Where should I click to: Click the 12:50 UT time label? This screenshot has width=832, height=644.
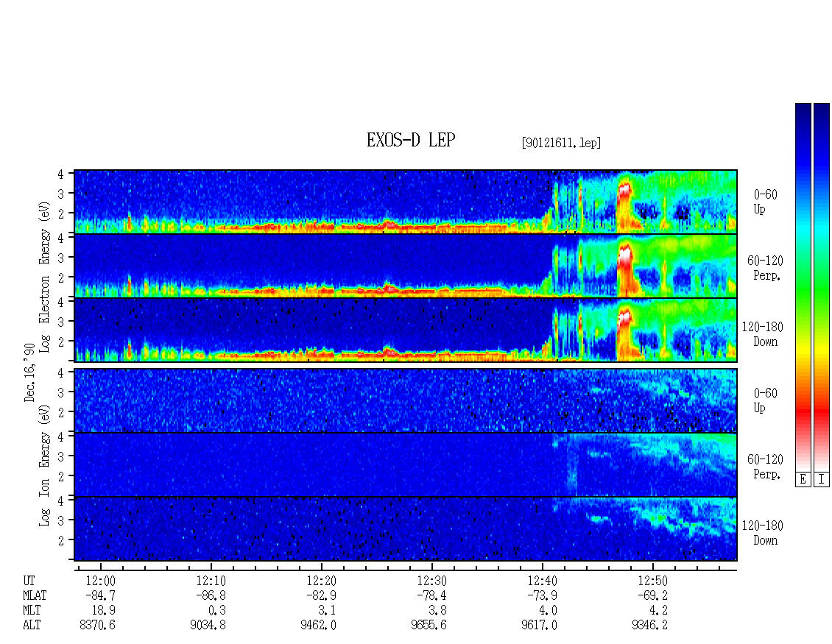click(652, 581)
